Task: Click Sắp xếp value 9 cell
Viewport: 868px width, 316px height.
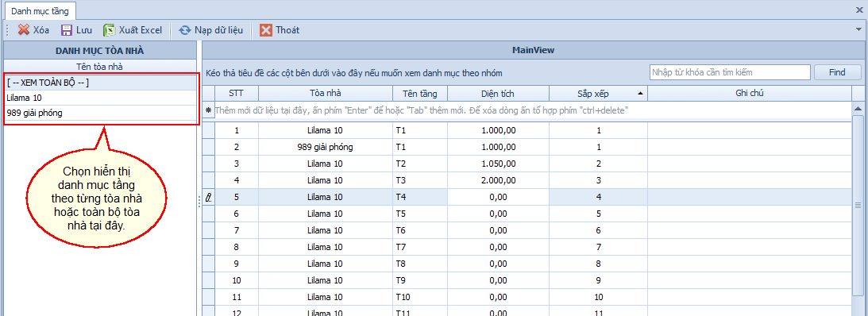Action: pos(599,280)
